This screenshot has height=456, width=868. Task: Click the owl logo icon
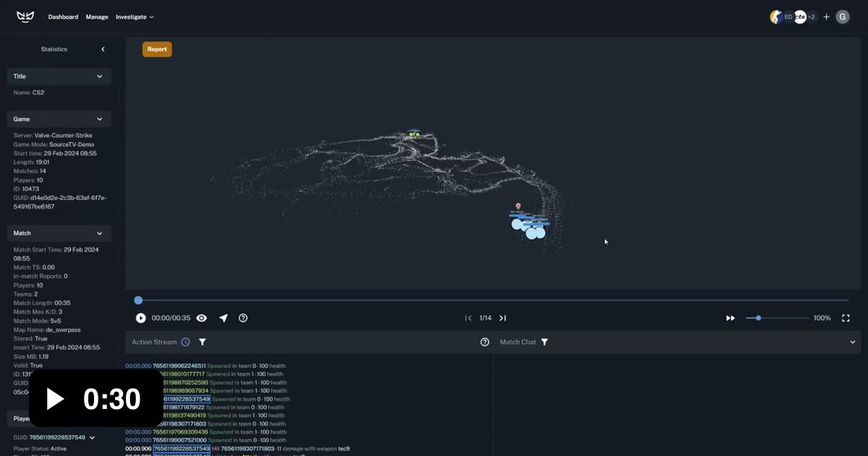tap(25, 17)
